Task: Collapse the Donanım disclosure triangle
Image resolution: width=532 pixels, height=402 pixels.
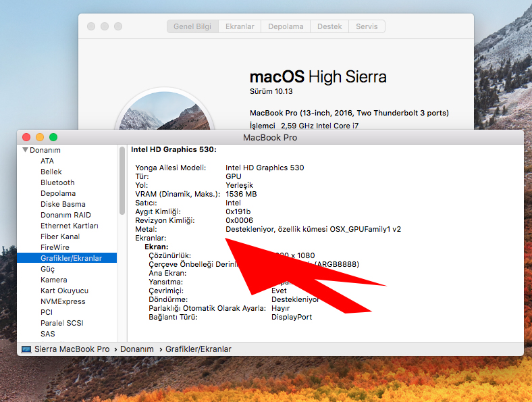Action: tap(26, 150)
